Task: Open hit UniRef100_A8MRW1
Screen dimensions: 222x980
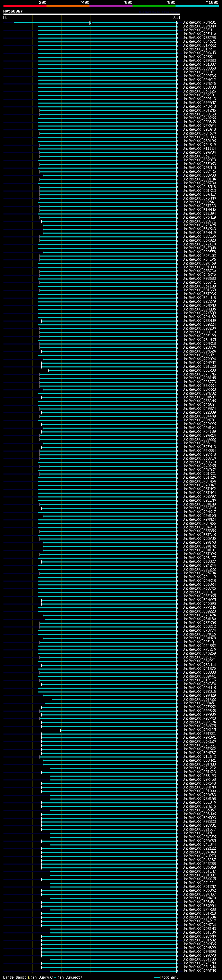Action: tap(199, 23)
